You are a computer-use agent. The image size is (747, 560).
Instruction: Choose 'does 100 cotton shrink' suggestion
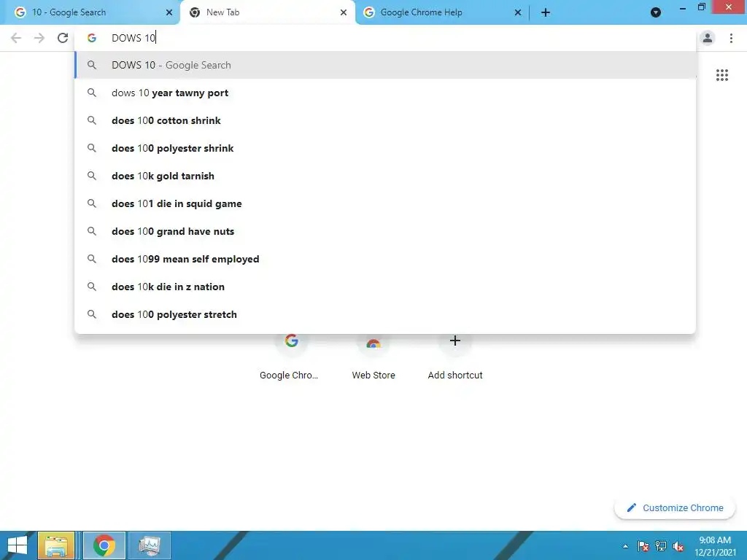tap(385, 120)
